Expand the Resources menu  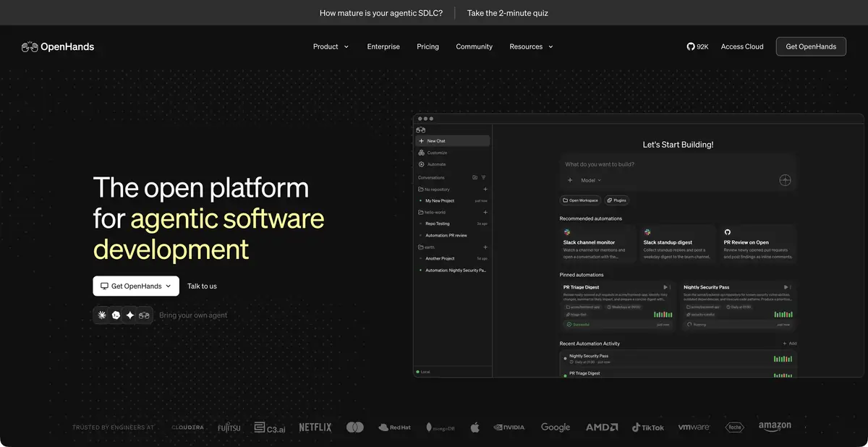[531, 46]
